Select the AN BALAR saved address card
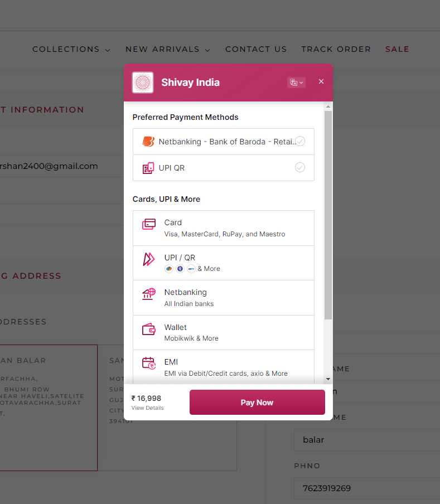 tap(49, 408)
